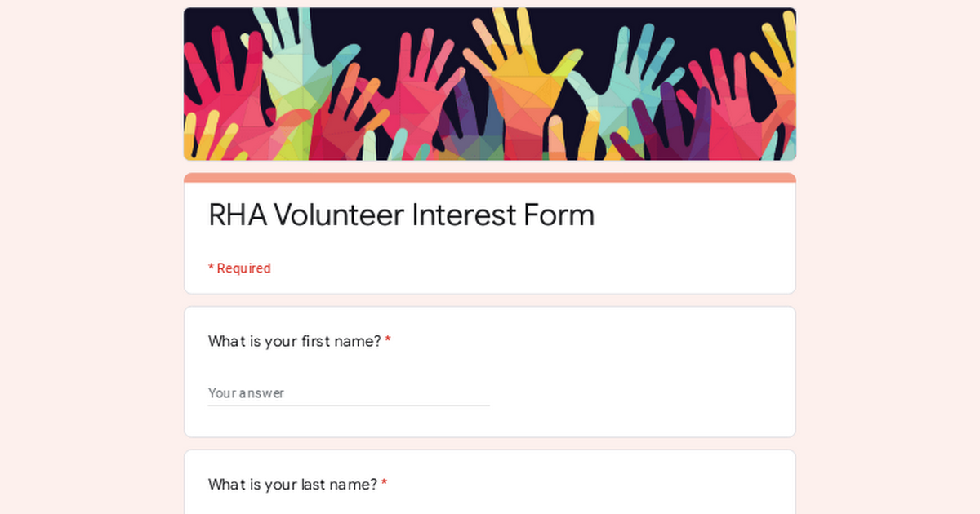This screenshot has height=514, width=980.
Task: Click the red "* Required" notice text
Action: (239, 268)
